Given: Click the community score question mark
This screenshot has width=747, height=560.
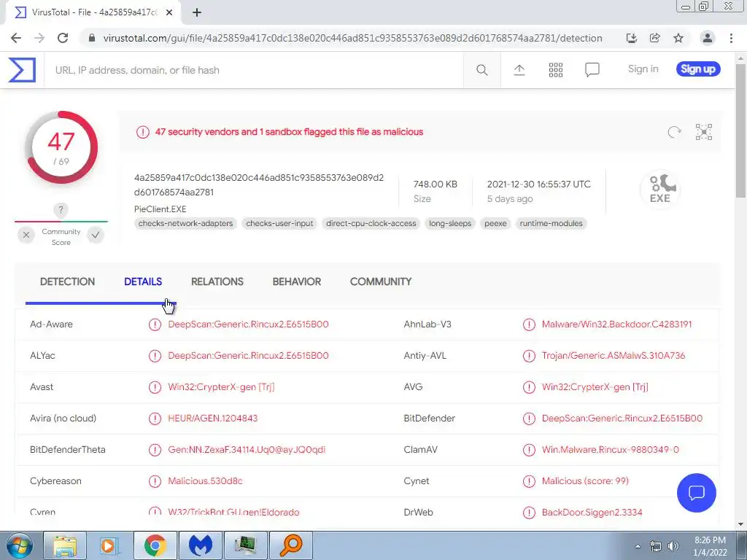Looking at the screenshot, I should pos(61,209).
